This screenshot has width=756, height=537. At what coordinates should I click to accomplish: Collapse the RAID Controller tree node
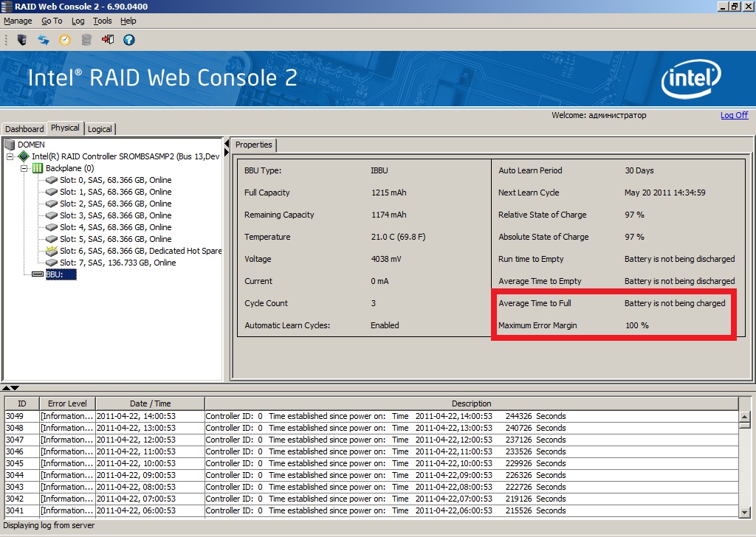click(x=10, y=156)
